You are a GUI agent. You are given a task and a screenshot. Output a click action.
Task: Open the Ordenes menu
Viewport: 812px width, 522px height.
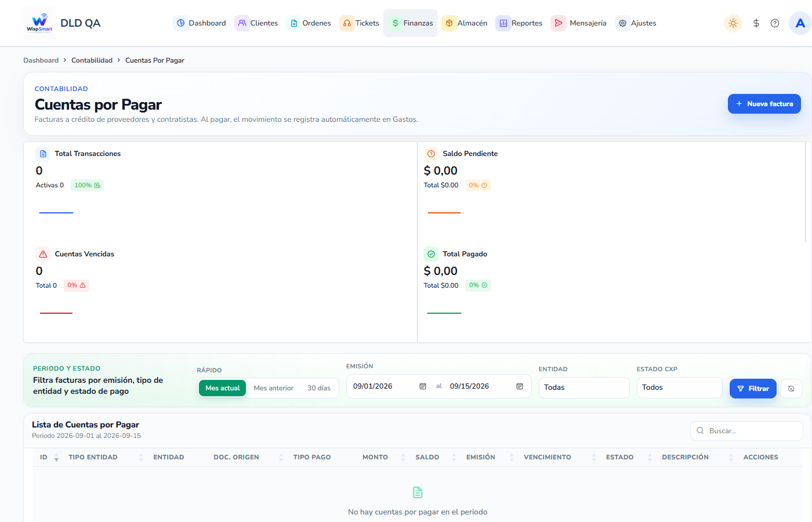tap(310, 23)
